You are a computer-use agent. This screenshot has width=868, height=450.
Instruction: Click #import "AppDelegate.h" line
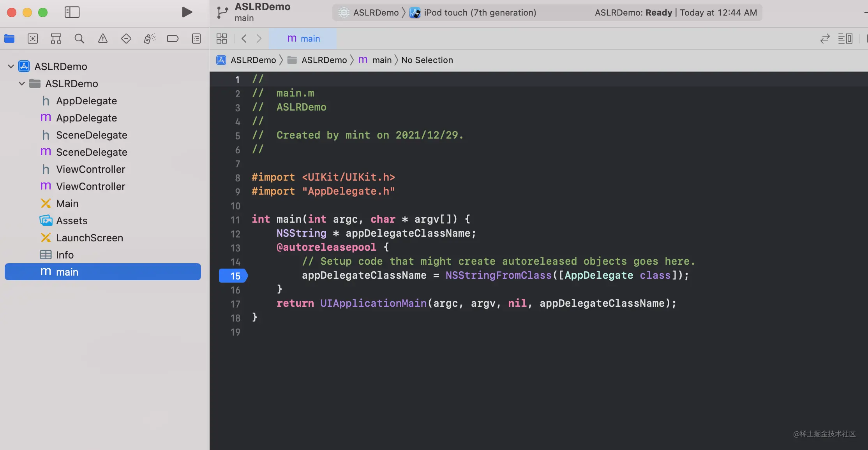pyautogui.click(x=323, y=191)
